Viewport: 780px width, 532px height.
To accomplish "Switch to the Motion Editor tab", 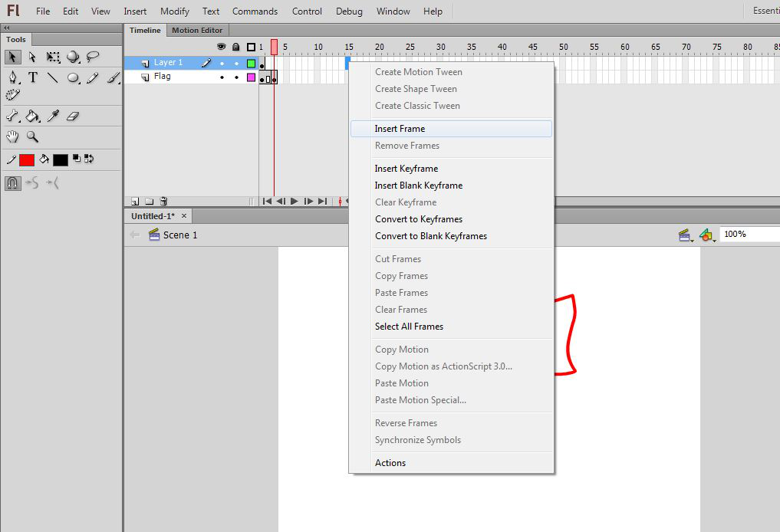I will coord(197,31).
